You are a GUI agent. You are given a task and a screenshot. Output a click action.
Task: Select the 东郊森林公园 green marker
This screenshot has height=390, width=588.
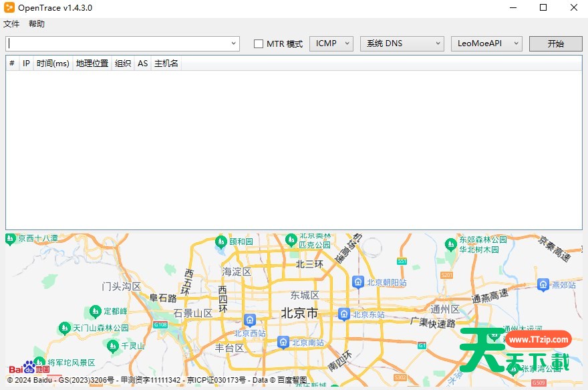tap(452, 245)
